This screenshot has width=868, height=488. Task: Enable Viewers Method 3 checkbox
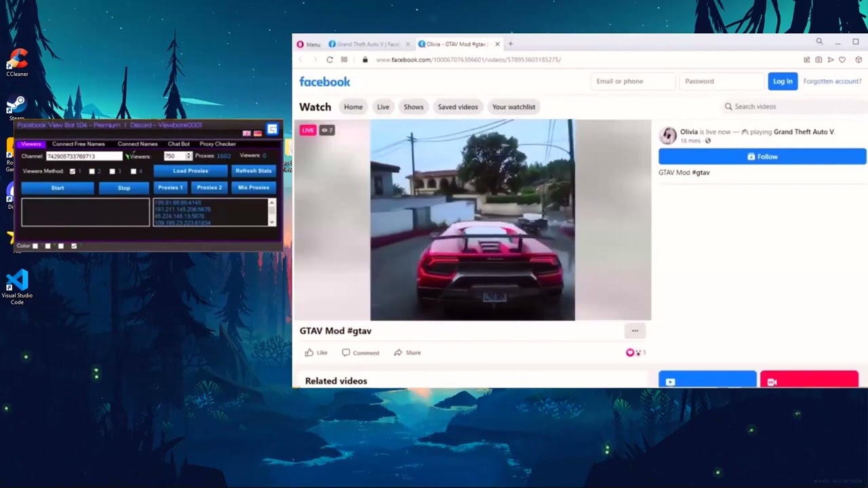click(x=113, y=171)
